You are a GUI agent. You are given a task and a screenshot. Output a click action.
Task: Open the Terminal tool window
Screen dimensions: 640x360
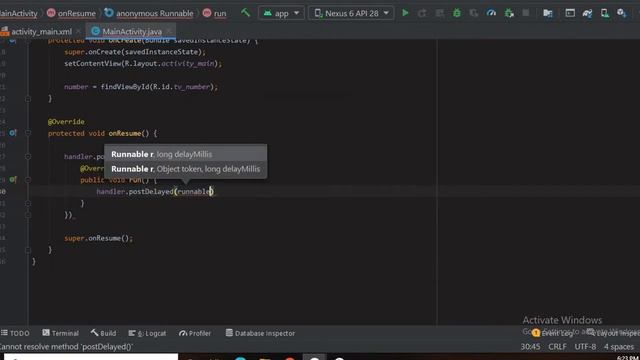(60, 333)
